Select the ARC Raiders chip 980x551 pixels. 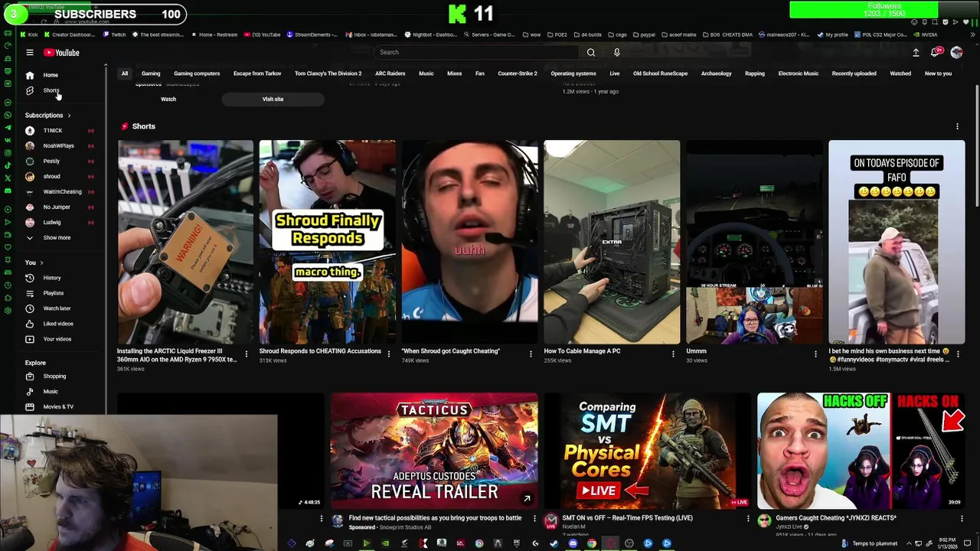pyautogui.click(x=390, y=73)
